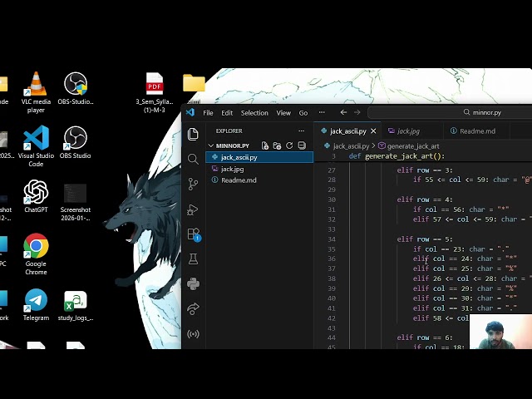The image size is (532, 399).
Task: Click code line if col == 23
Action: pyautogui.click(x=461, y=249)
